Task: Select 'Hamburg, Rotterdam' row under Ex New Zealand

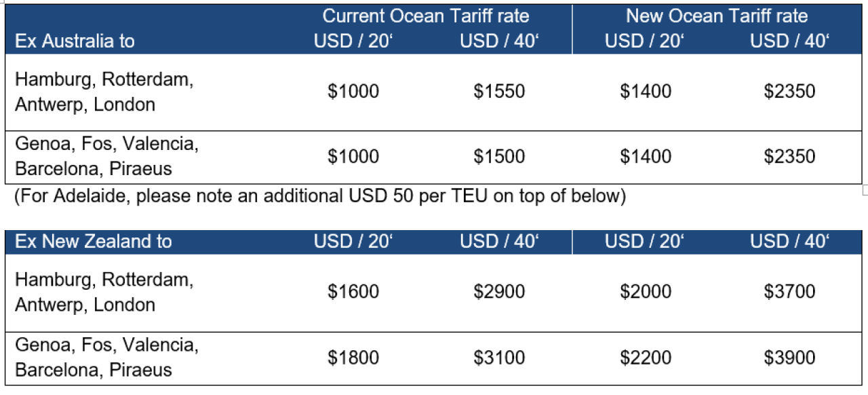Action: (434, 293)
